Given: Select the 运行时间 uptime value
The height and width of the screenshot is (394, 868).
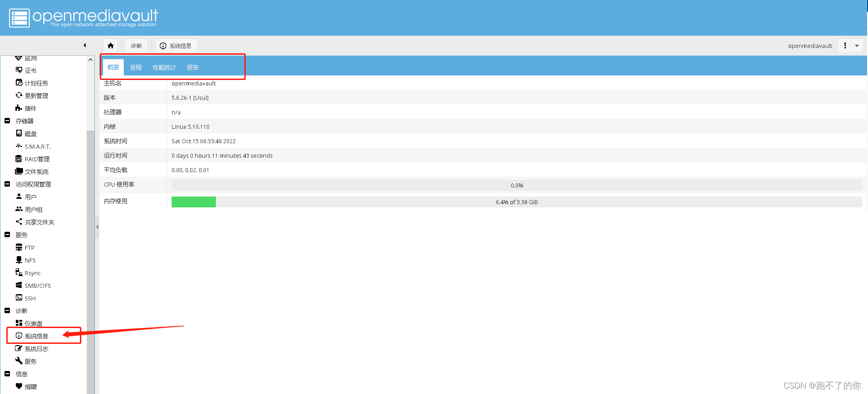Looking at the screenshot, I should pyautogui.click(x=222, y=155).
